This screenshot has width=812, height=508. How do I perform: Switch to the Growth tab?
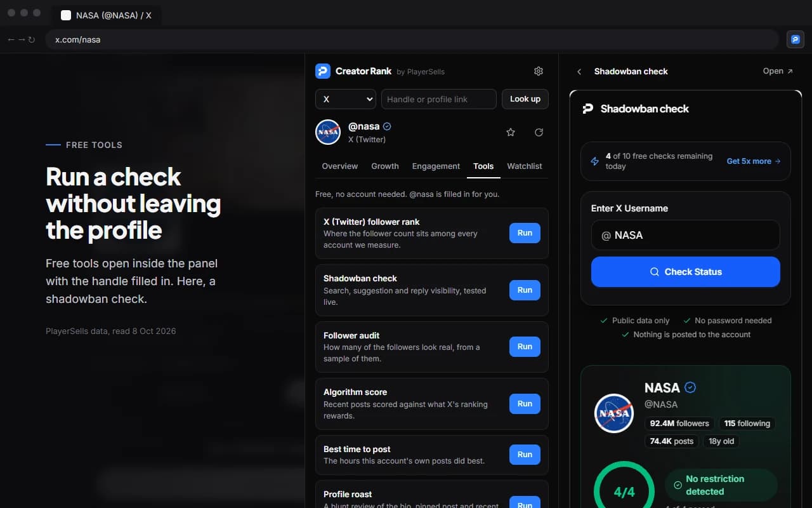(385, 166)
